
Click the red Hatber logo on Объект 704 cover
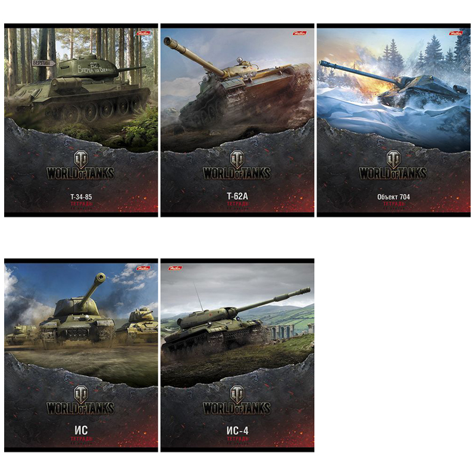(456, 33)
